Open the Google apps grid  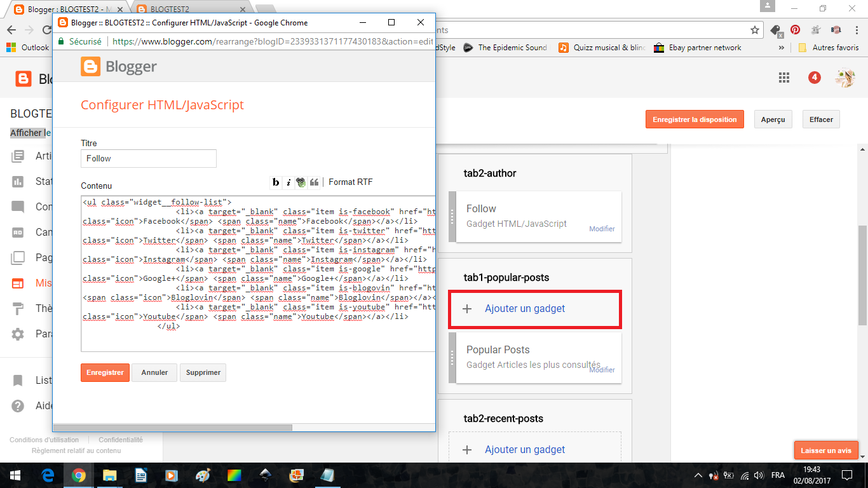pos(783,78)
